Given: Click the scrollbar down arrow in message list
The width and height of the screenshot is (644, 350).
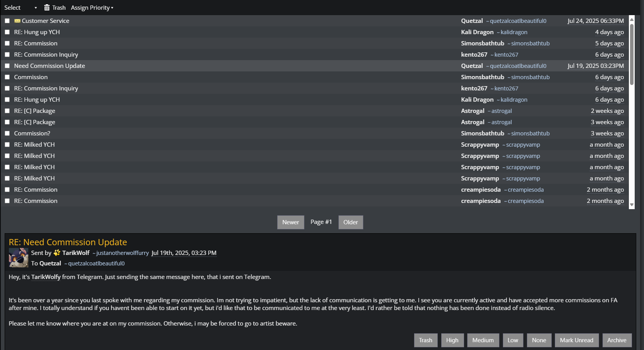Looking at the screenshot, I should [632, 205].
